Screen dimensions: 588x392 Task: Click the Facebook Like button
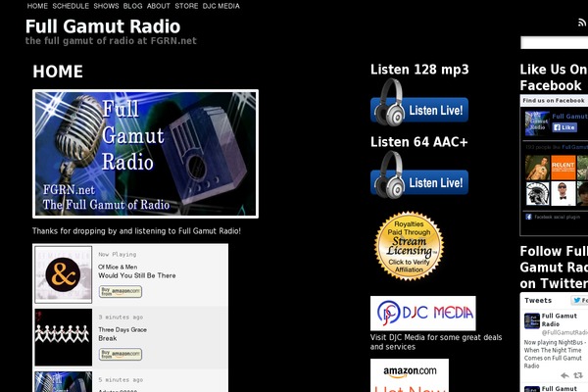point(564,127)
